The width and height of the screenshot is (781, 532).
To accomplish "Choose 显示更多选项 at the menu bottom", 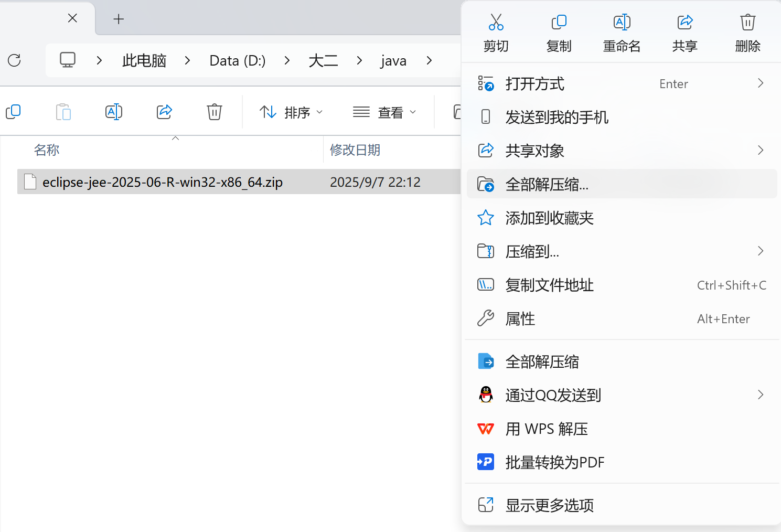I will pyautogui.click(x=549, y=505).
